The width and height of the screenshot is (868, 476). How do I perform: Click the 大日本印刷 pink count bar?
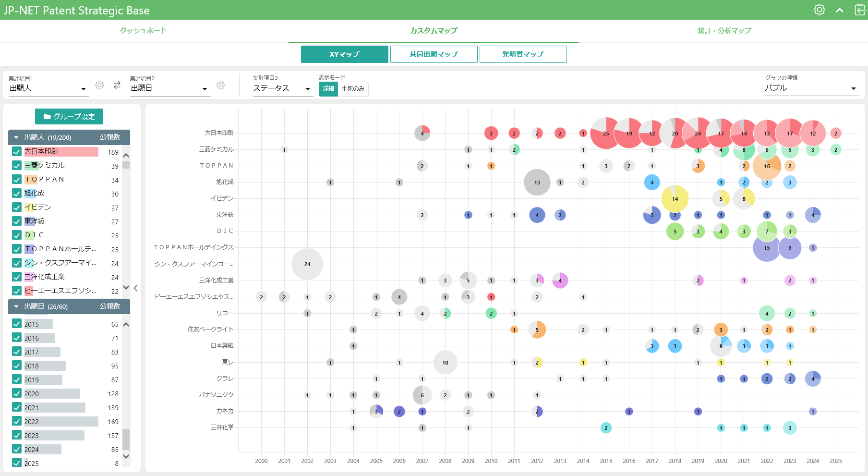point(61,151)
